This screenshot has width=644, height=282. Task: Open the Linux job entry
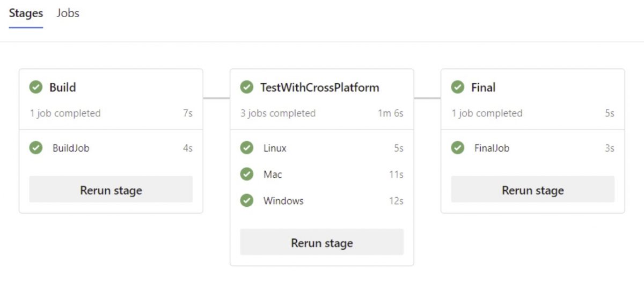pyautogui.click(x=322, y=148)
